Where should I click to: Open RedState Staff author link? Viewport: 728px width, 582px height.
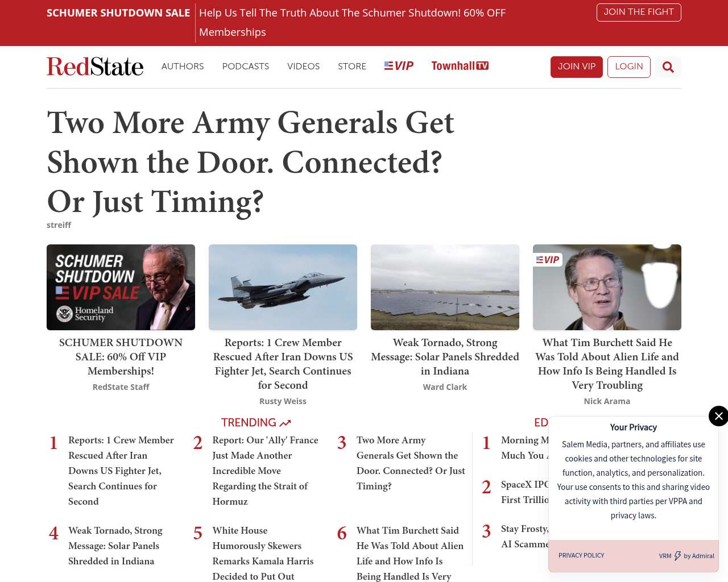coord(121,387)
